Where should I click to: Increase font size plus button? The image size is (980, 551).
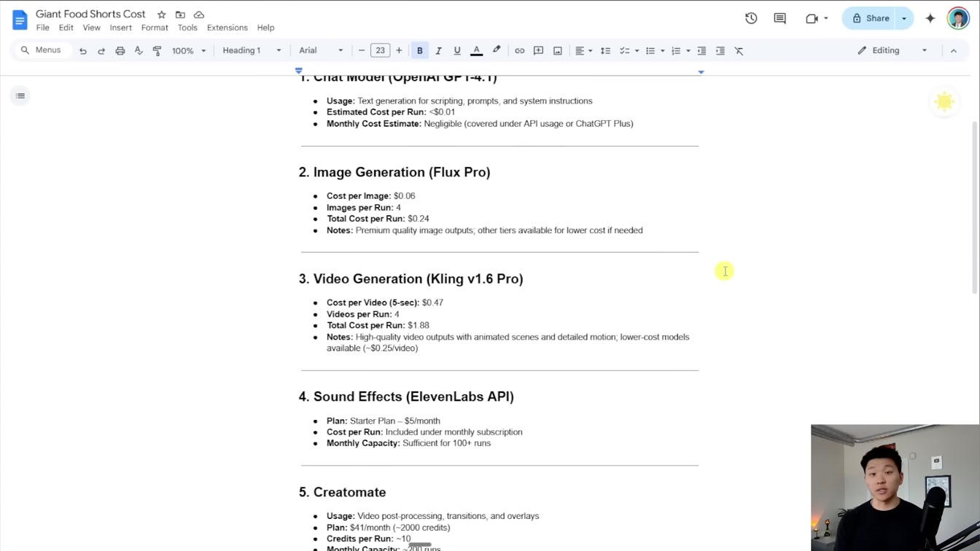click(399, 50)
